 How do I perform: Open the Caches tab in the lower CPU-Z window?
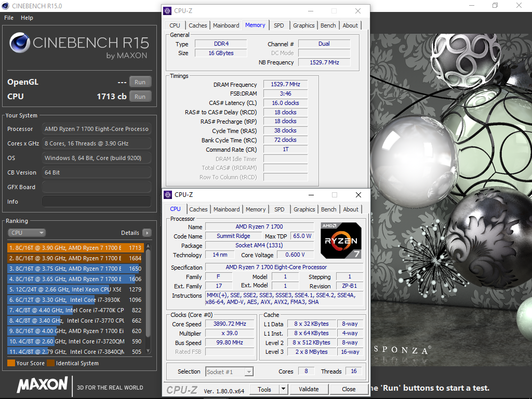[198, 209]
